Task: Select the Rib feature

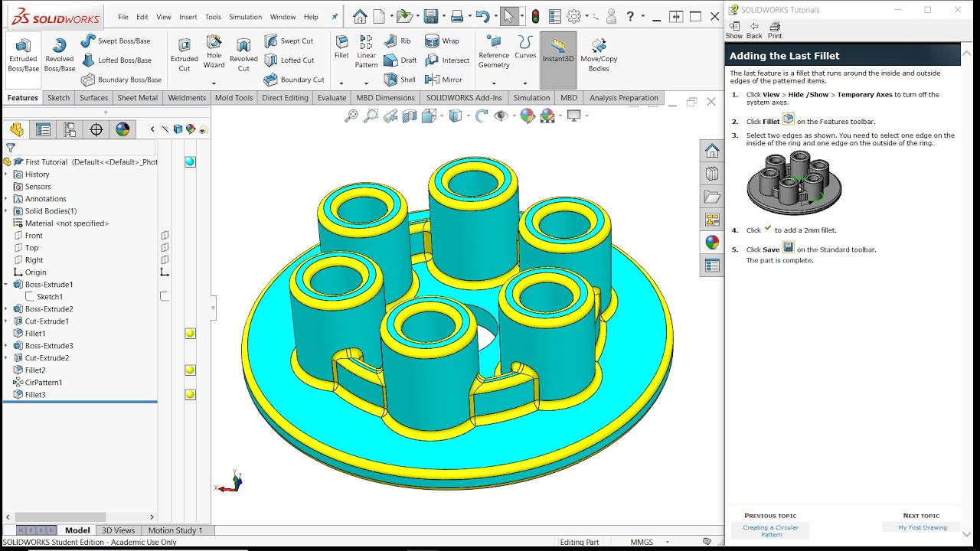Action: coord(397,41)
